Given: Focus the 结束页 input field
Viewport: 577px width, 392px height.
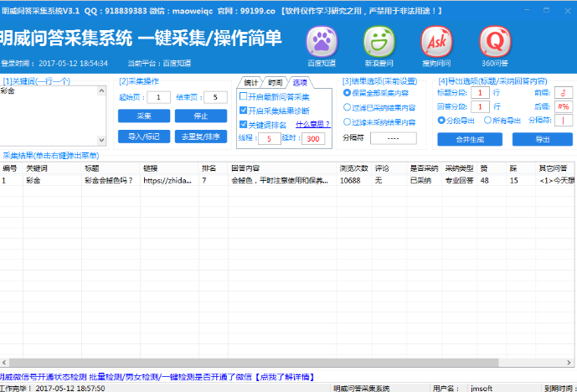Looking at the screenshot, I should coord(215,97).
